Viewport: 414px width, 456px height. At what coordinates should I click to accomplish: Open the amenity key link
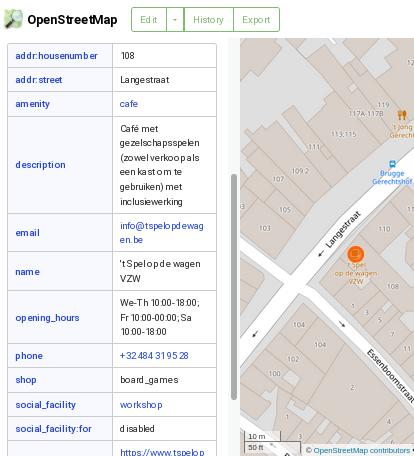(32, 104)
